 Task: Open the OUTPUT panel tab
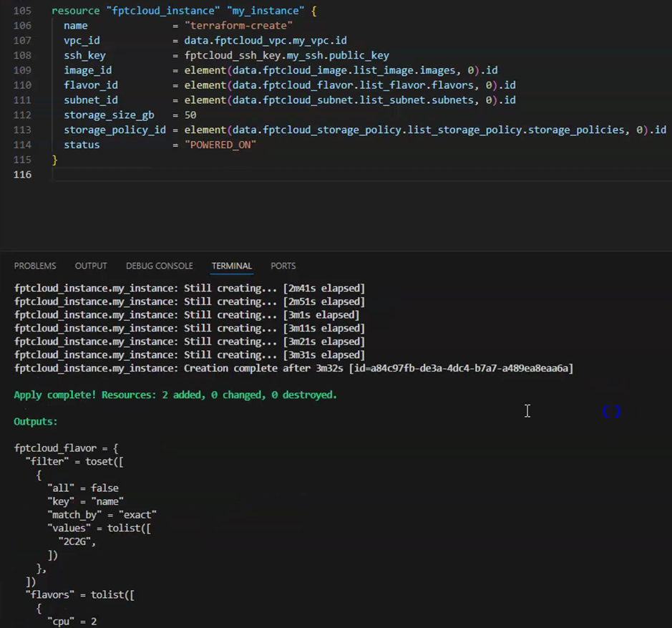click(x=91, y=266)
